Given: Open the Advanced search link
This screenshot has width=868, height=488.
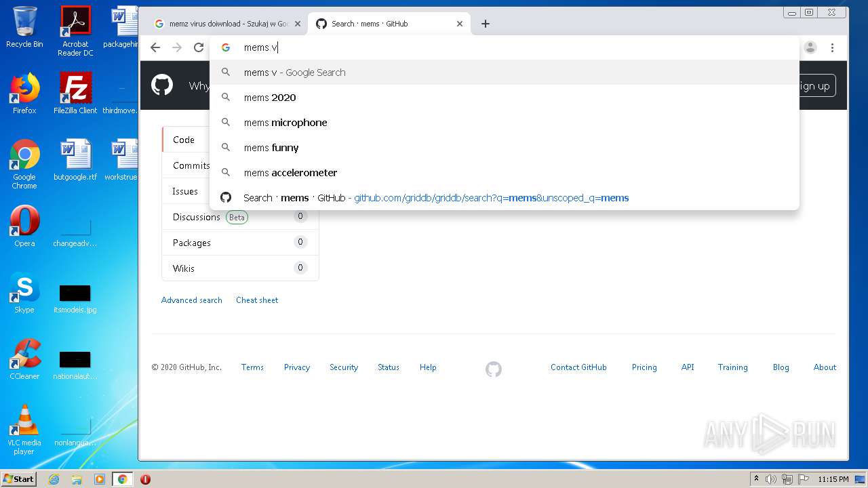Looking at the screenshot, I should [192, 300].
